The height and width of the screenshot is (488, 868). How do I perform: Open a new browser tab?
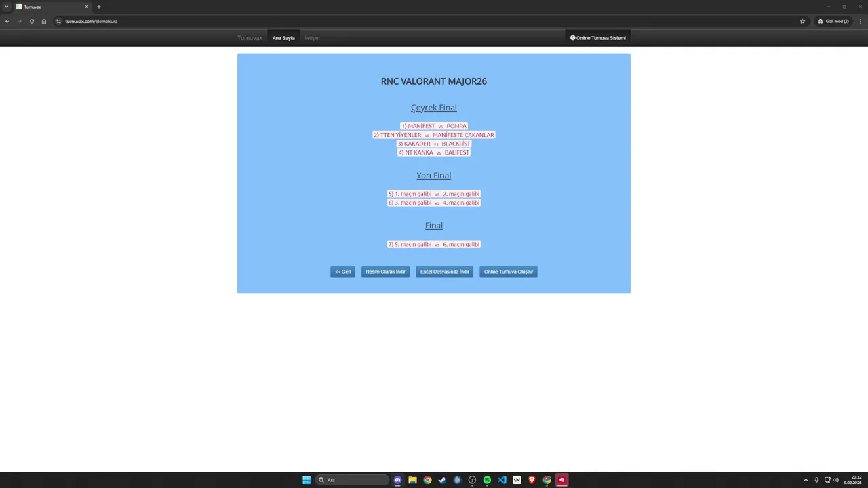click(99, 7)
